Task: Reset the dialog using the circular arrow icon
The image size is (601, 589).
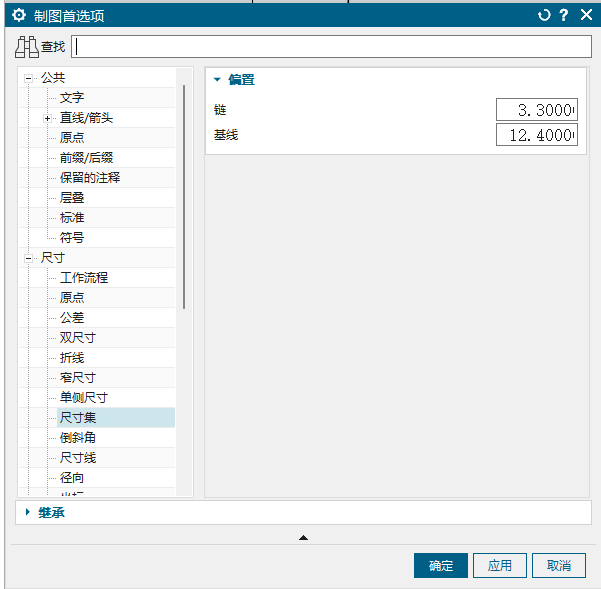Action: pos(544,15)
